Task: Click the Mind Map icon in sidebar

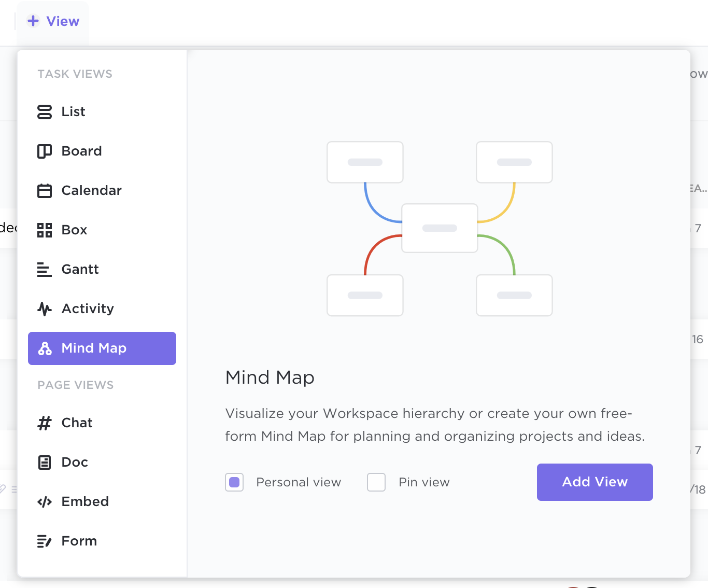Action: [x=45, y=348]
